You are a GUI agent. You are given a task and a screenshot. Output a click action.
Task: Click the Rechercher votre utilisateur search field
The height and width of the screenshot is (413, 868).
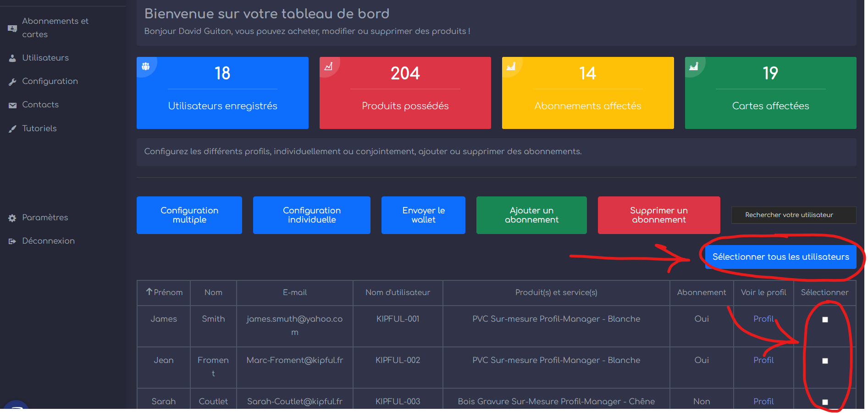point(793,215)
